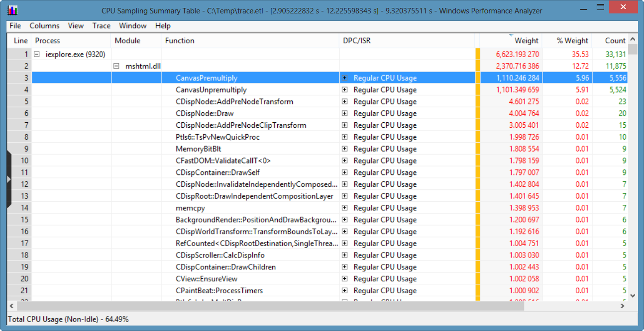This screenshot has height=331, width=644.
Task: Click the Windows Performance Analyzer app icon
Action: (12, 10)
